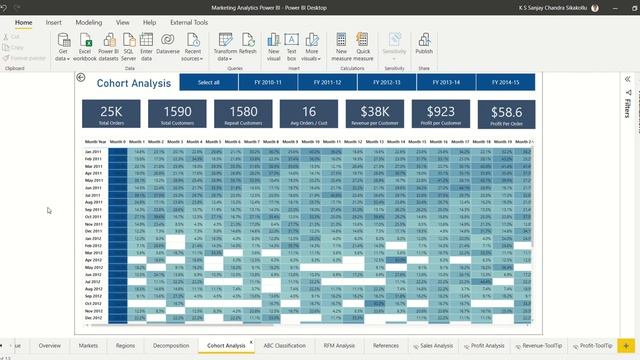Click the Dec 2012 row label
The height and width of the screenshot is (360, 640).
(93, 318)
